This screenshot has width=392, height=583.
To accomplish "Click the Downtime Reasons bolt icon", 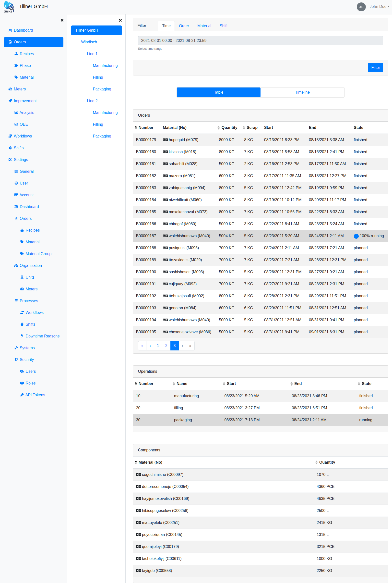I will click(x=22, y=336).
